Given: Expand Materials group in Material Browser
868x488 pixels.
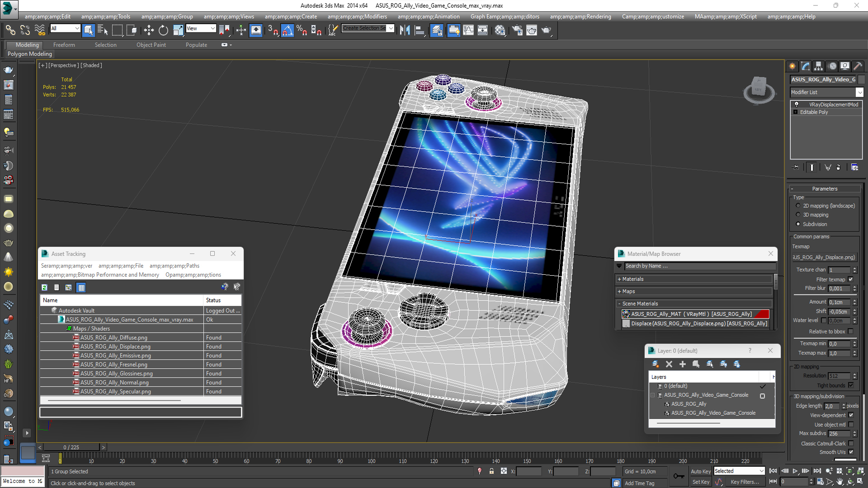Looking at the screenshot, I should coord(619,279).
